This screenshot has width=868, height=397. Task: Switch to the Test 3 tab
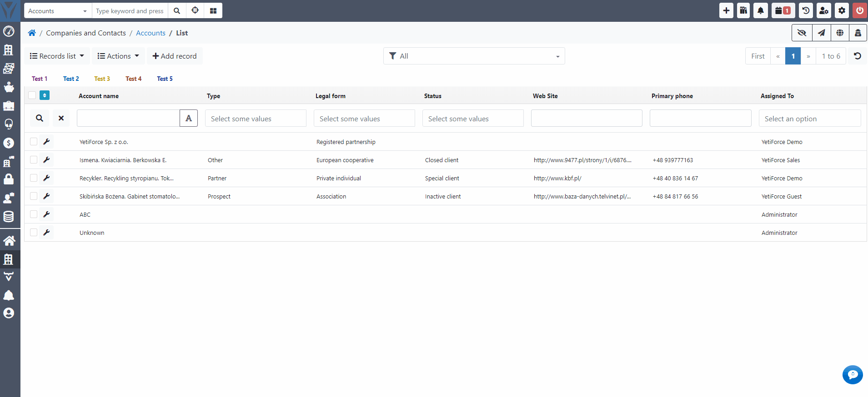click(x=102, y=79)
